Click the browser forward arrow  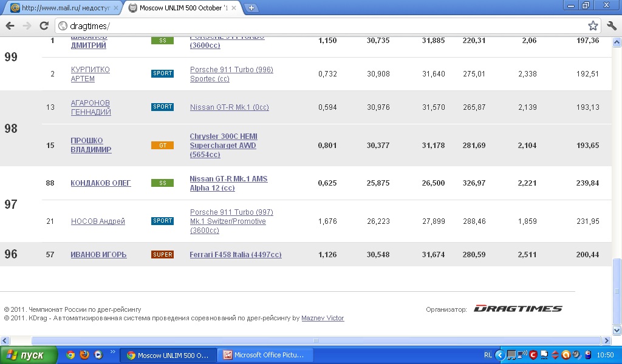coord(27,26)
